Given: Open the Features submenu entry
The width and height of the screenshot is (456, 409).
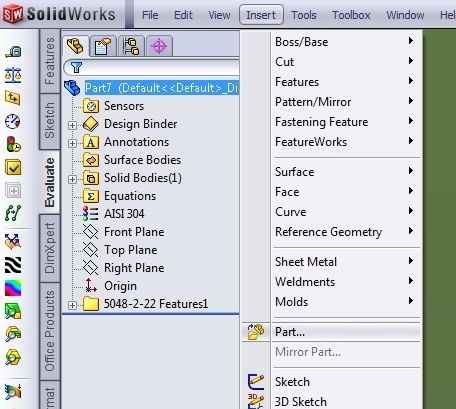Looking at the screenshot, I should (347, 82).
